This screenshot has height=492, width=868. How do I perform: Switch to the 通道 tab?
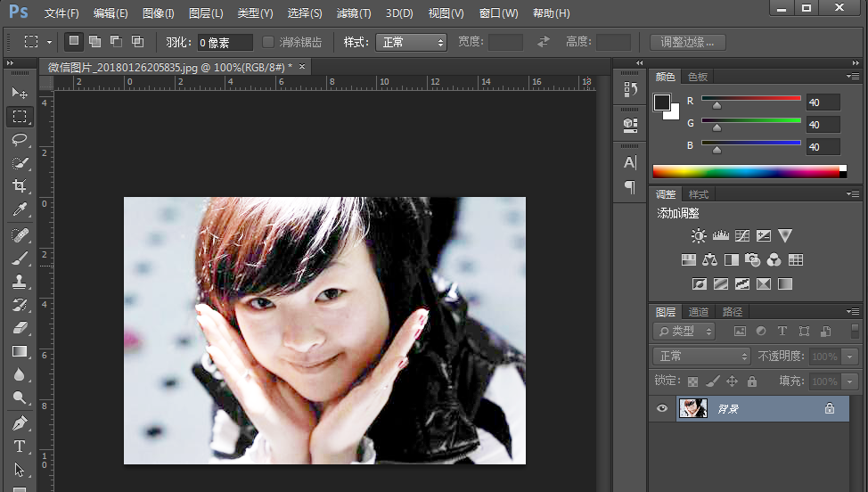699,312
